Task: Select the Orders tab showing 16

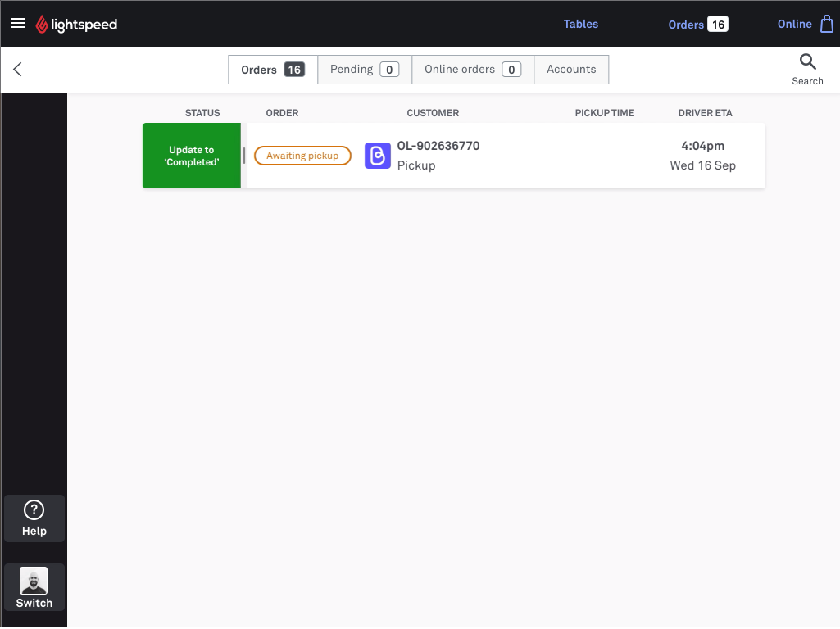Action: (273, 70)
